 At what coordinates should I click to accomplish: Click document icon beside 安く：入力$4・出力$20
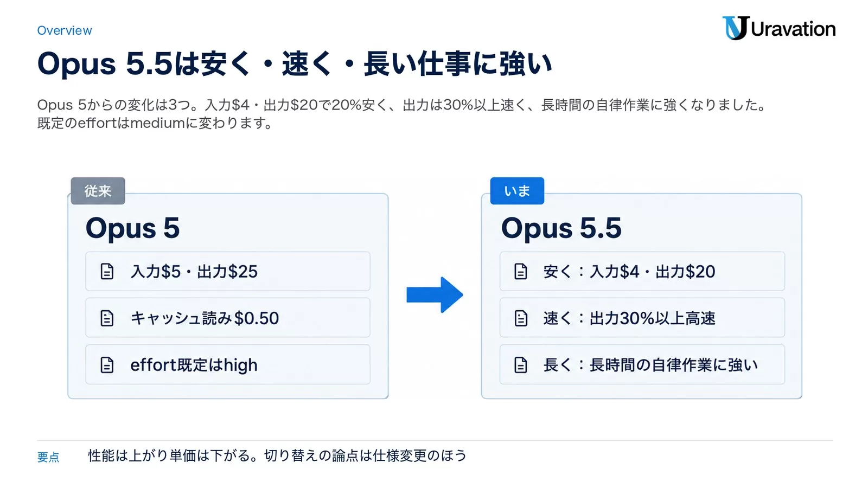(x=521, y=272)
